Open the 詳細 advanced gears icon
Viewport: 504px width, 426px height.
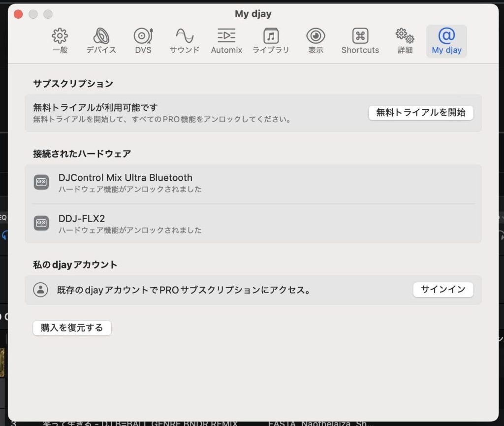click(405, 36)
